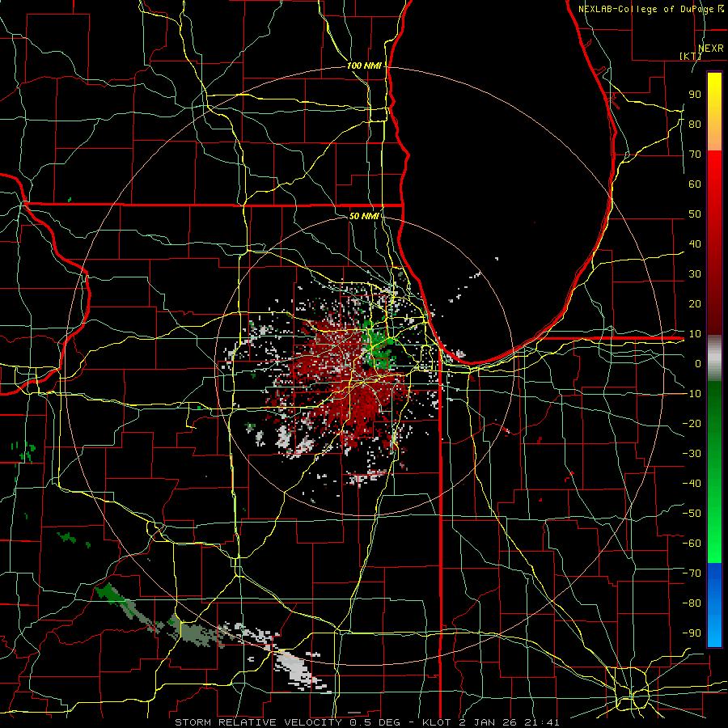
Task: Click the gray zero band of velocity scale
Action: click(x=714, y=358)
